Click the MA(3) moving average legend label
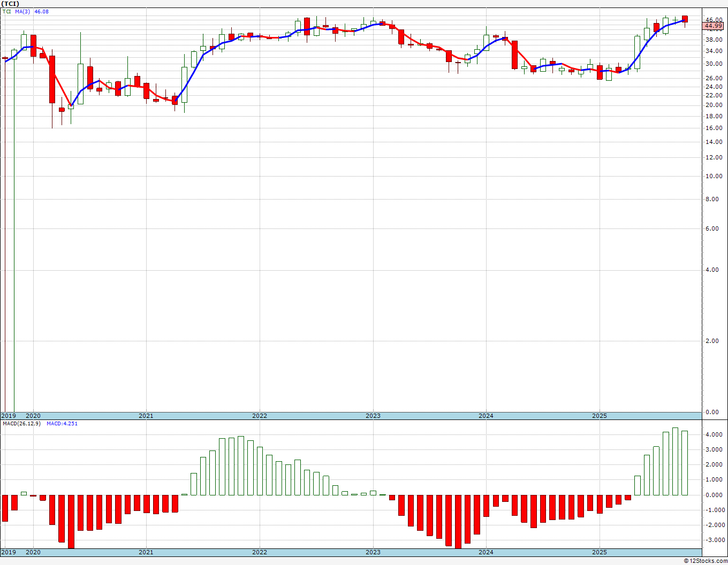Screen dimensions: 728x565 click(23, 11)
